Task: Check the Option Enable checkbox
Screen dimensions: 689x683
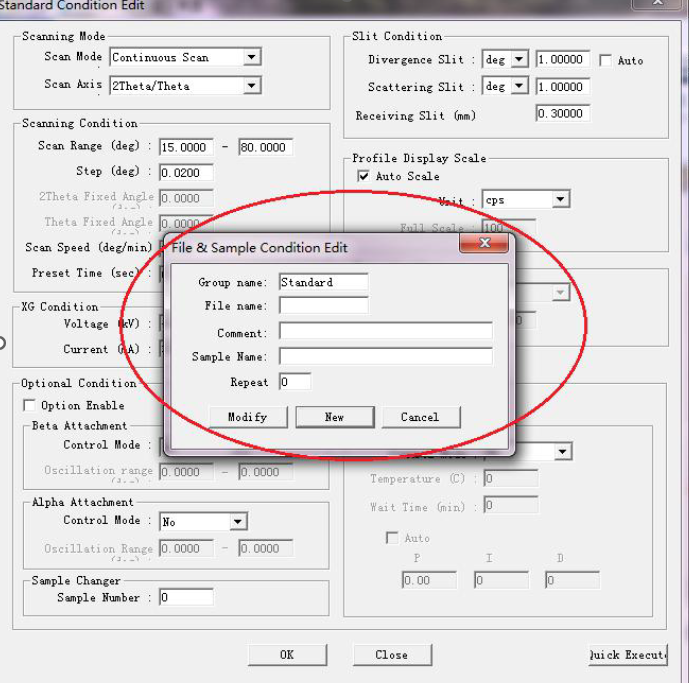Action: pos(29,406)
